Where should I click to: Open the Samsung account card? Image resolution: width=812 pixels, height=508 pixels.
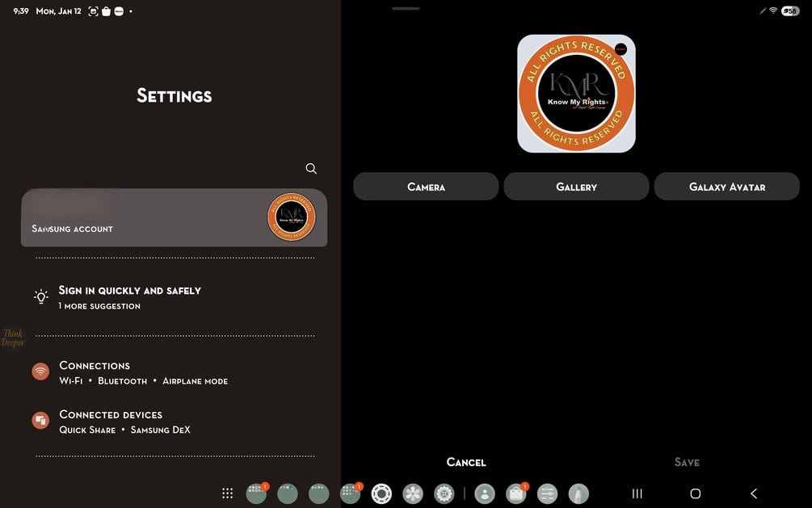click(174, 217)
